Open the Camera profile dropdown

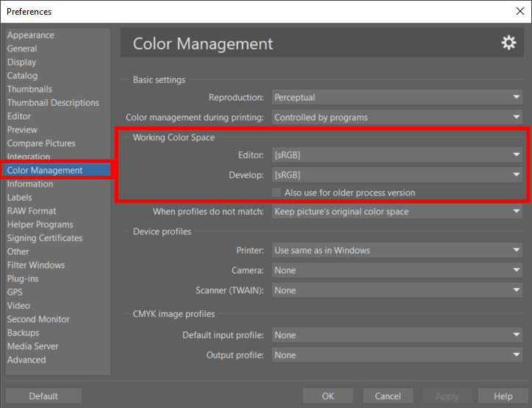[x=397, y=271]
